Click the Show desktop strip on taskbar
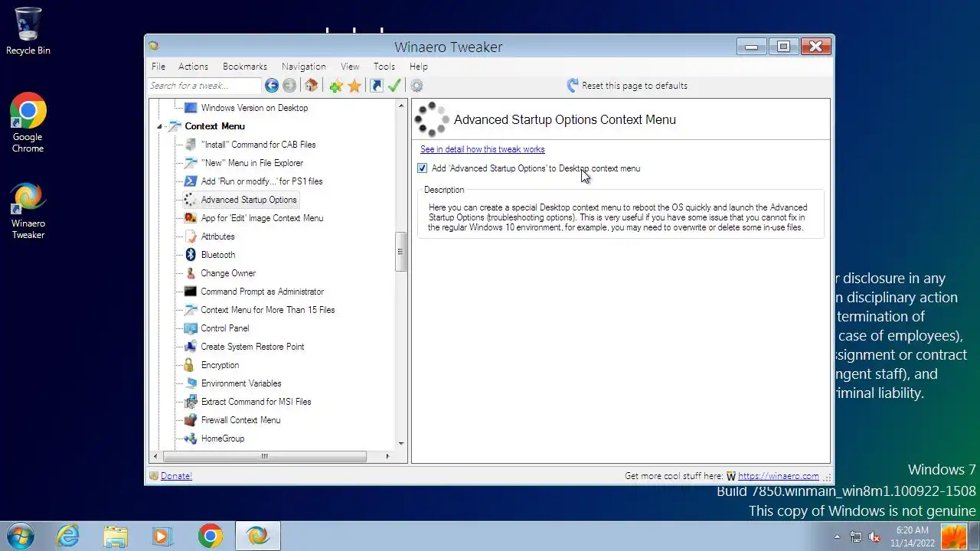 pos(974,536)
